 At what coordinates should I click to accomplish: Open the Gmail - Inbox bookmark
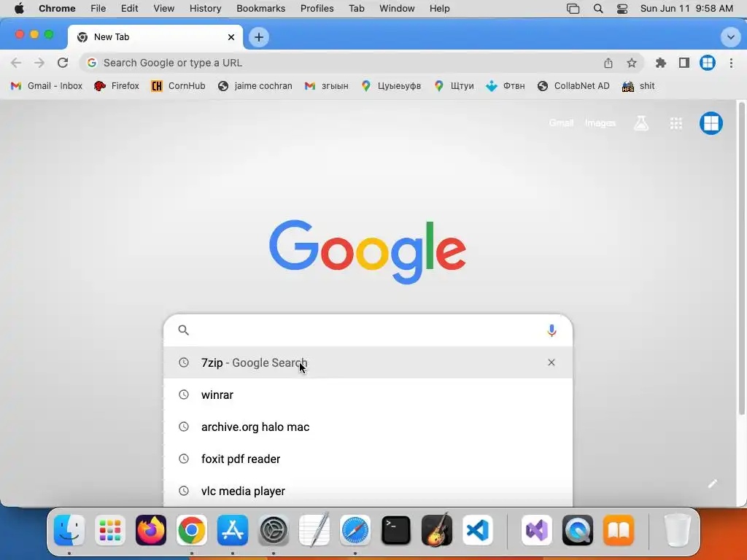coord(47,86)
